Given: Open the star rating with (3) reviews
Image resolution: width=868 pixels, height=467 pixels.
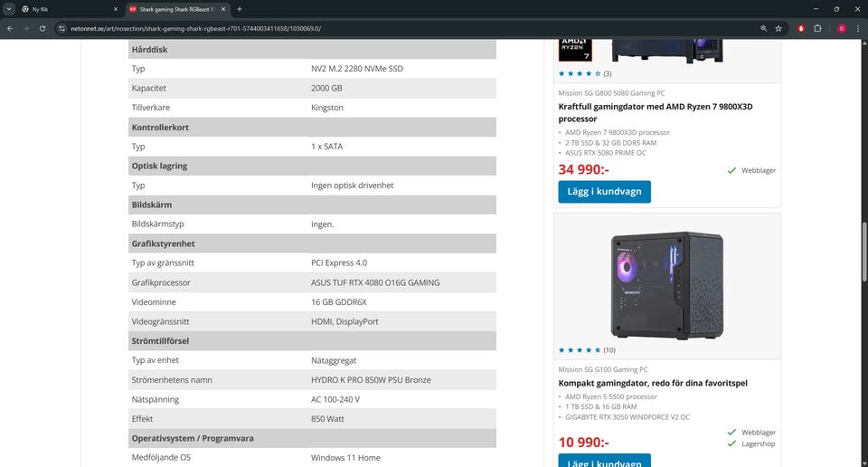Looking at the screenshot, I should tap(585, 73).
